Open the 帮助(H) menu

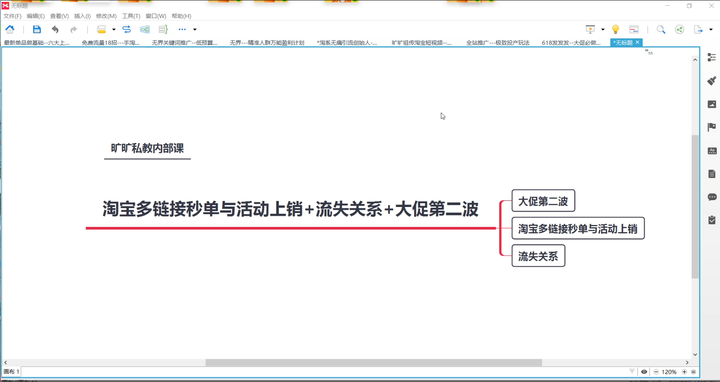181,16
